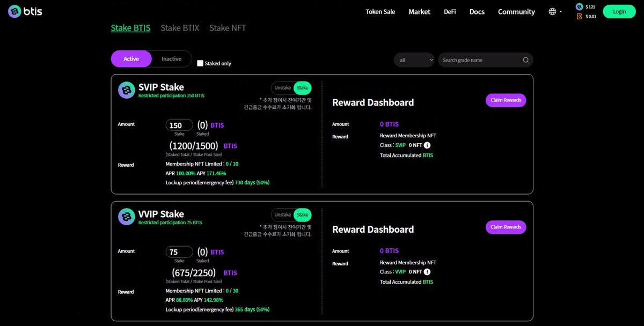Toggle the Staked only checkbox
Viewport: 644px width, 326px height.
[200, 63]
